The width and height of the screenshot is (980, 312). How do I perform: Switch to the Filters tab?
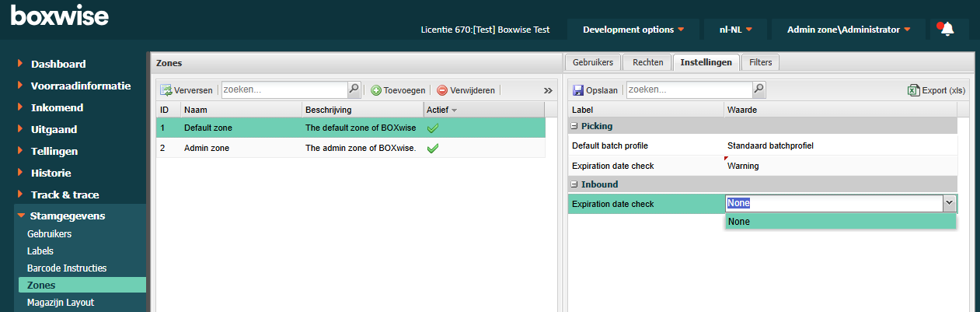tap(760, 62)
